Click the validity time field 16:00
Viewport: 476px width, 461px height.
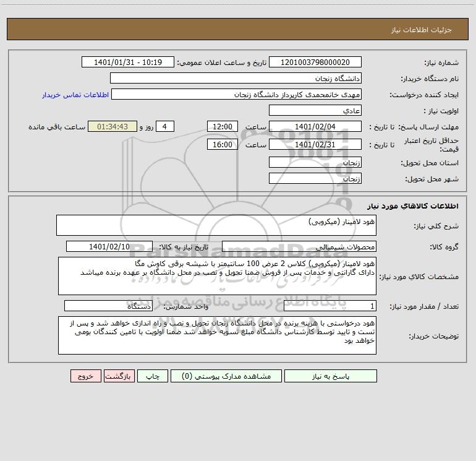pyautogui.click(x=222, y=144)
